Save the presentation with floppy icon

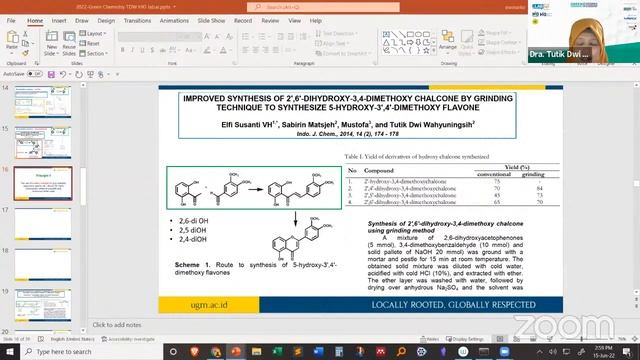(51, 74)
